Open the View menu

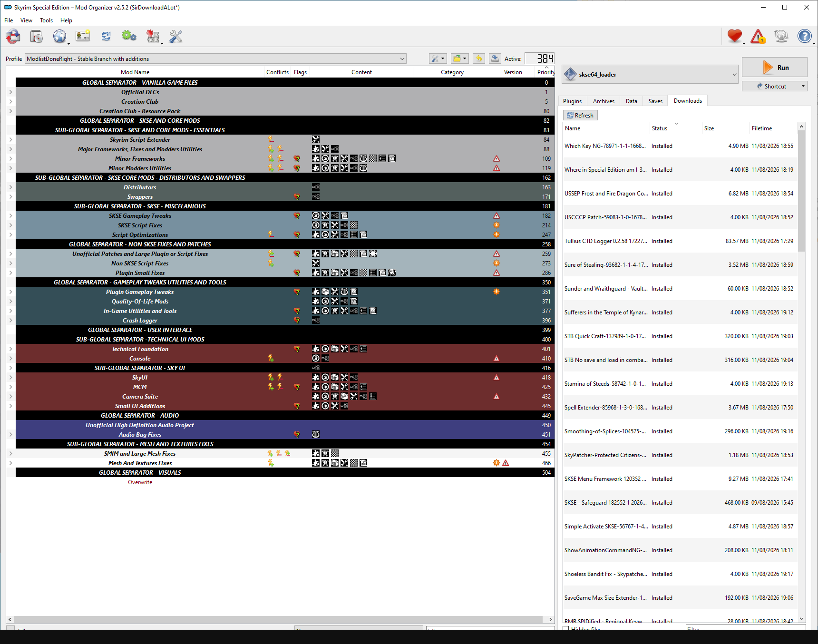26,20
